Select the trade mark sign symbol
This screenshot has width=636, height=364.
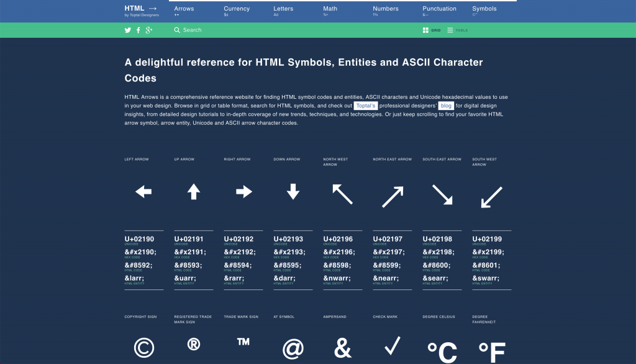coord(243,342)
